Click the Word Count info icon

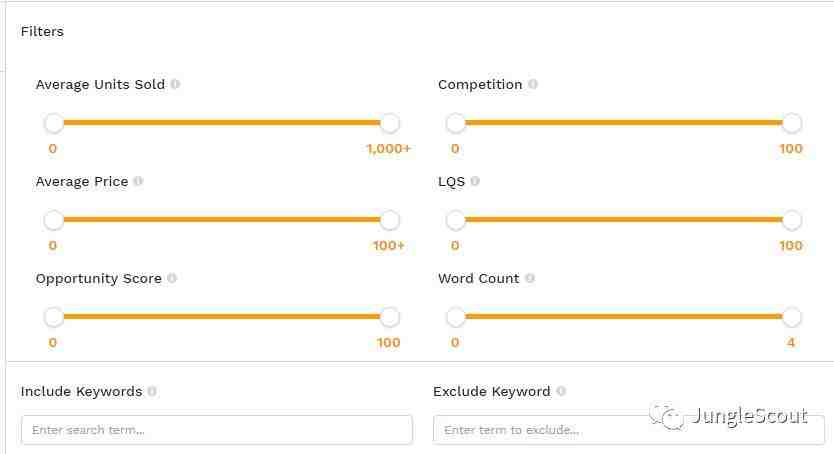click(x=530, y=278)
